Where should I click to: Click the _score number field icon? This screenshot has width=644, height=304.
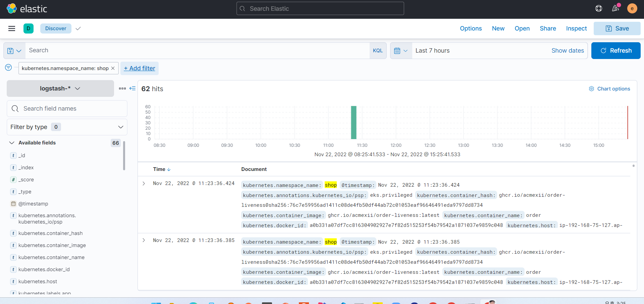[x=13, y=180]
